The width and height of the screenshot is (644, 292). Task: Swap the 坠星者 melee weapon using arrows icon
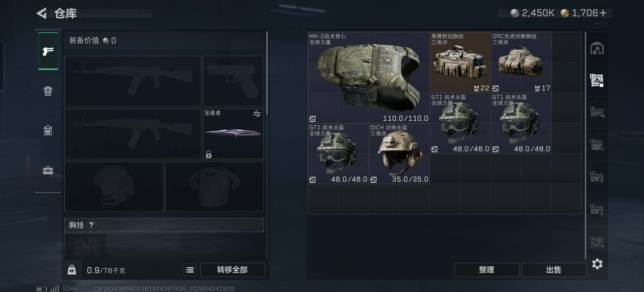(257, 114)
